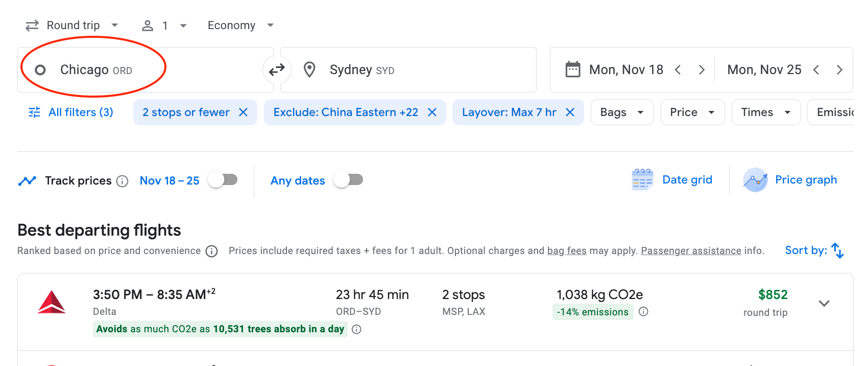Open All filters (3)

click(71, 112)
